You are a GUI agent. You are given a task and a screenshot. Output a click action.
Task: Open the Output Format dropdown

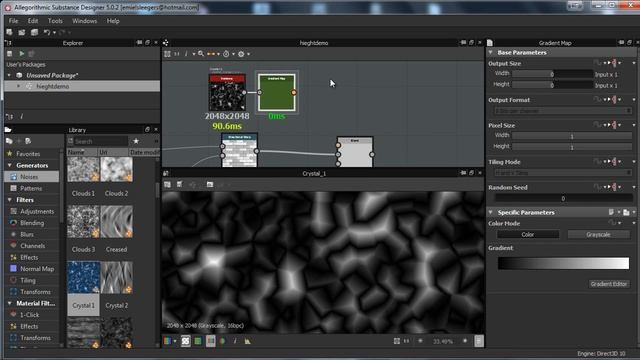coord(563,111)
